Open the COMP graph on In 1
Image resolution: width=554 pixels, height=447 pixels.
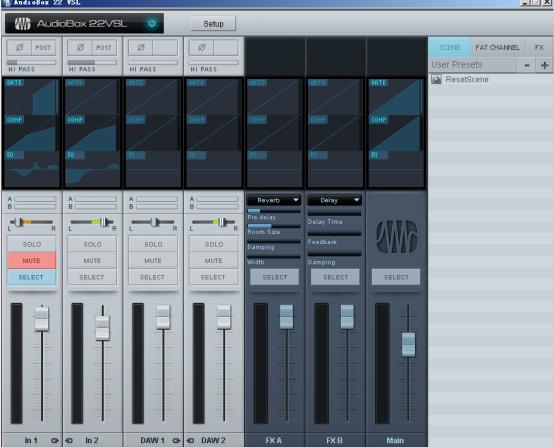(31, 133)
